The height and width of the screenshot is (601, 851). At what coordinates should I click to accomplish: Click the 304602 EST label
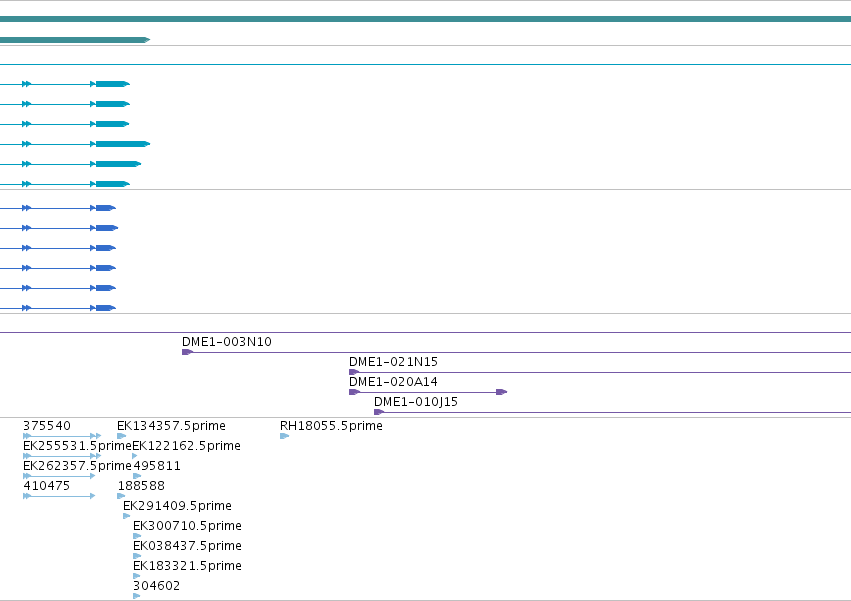pos(156,586)
